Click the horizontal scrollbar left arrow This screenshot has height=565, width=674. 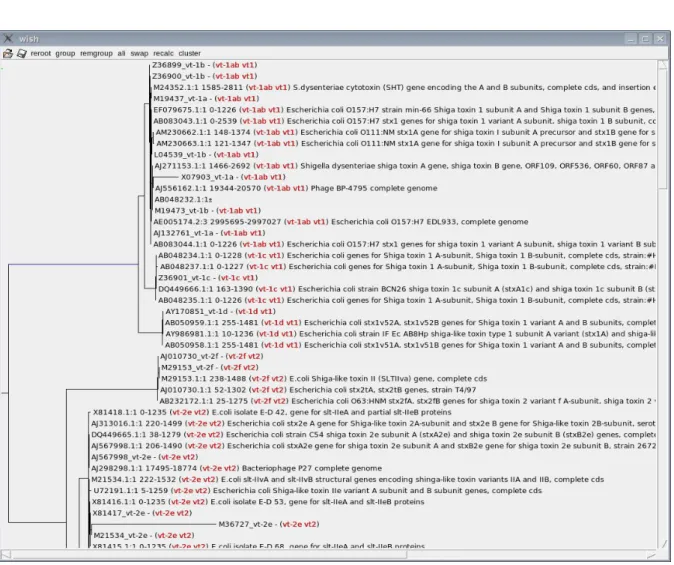6,555
